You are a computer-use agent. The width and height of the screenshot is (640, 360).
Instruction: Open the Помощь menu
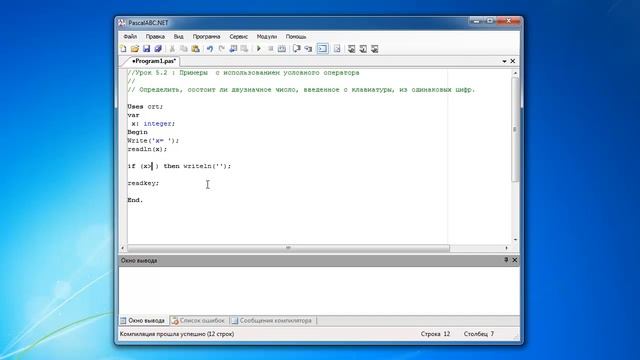click(296, 37)
